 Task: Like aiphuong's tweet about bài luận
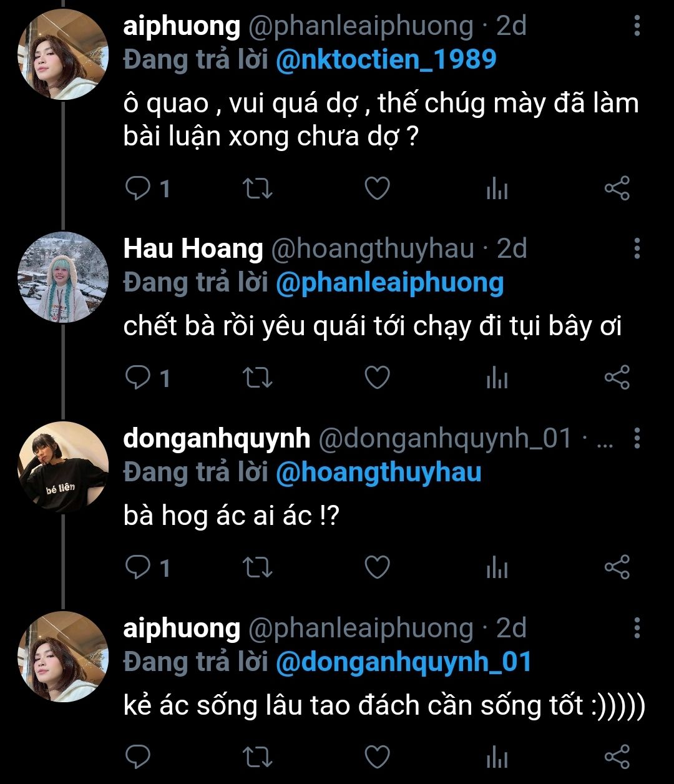pyautogui.click(x=377, y=188)
